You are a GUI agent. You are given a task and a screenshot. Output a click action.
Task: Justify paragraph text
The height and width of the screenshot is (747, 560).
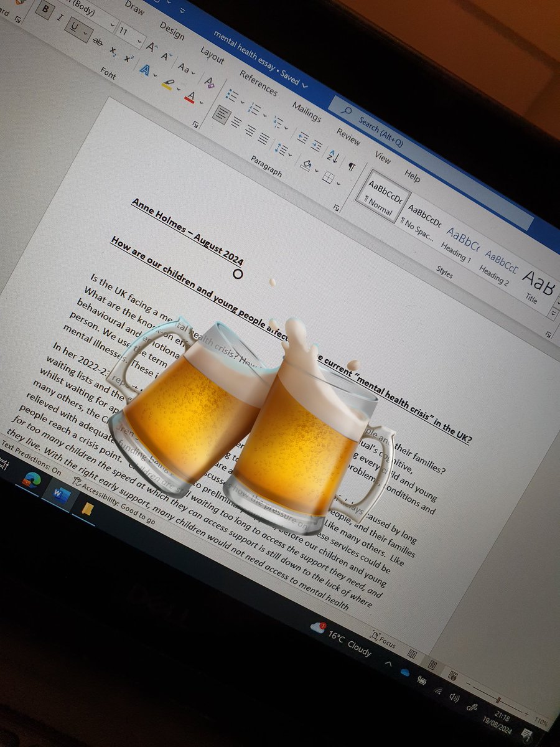tap(264, 138)
